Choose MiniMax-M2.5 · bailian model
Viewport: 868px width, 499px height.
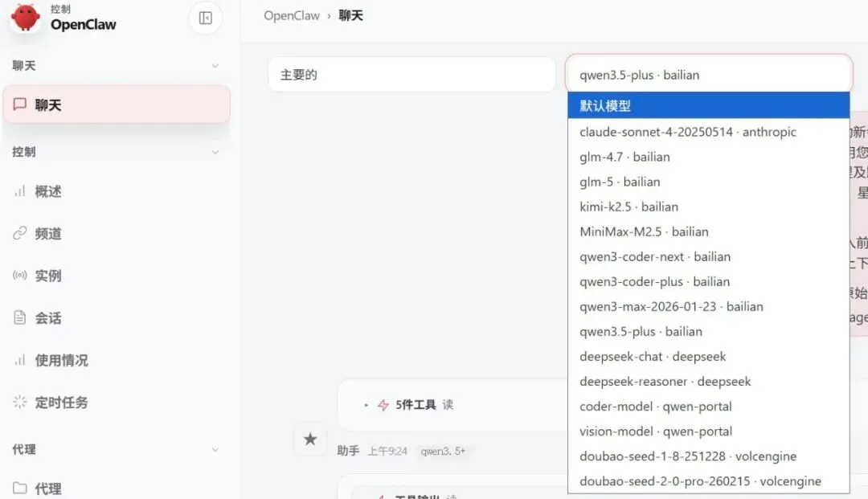709,231
